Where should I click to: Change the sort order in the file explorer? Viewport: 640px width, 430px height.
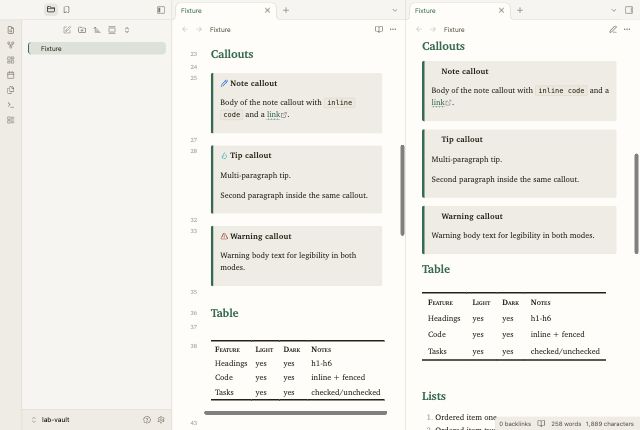click(97, 30)
